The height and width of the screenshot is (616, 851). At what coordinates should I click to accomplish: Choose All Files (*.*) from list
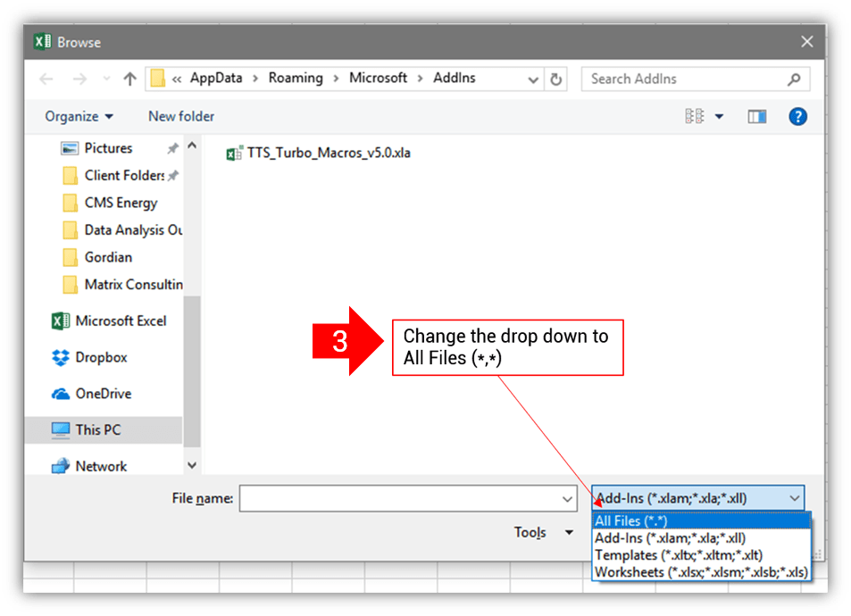tap(630, 521)
